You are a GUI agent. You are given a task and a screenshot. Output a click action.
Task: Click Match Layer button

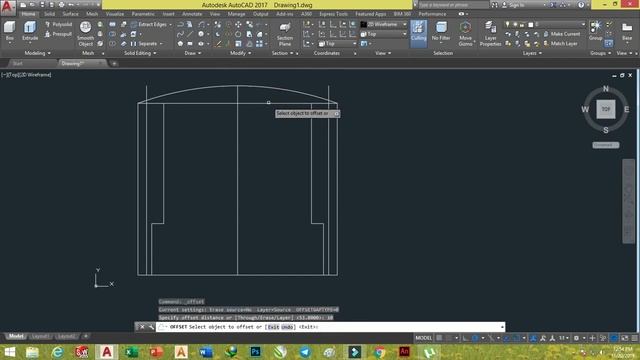[560, 44]
